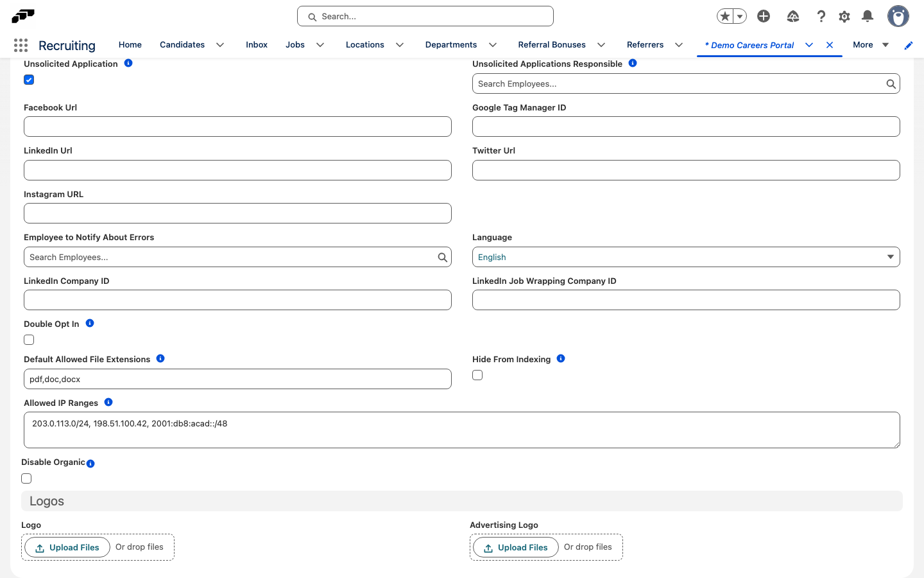Show info tooltip for Disable Organic
Screen dimensions: 924x578
pos(90,464)
